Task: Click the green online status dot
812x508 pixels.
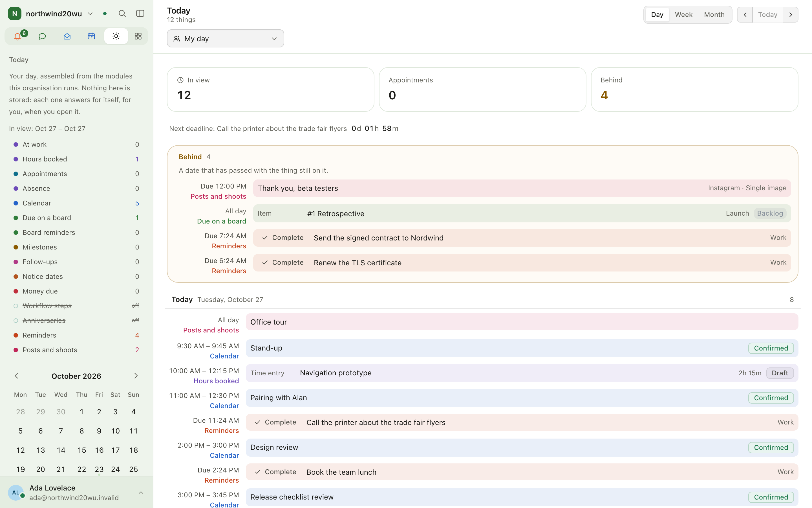Action: (105, 14)
